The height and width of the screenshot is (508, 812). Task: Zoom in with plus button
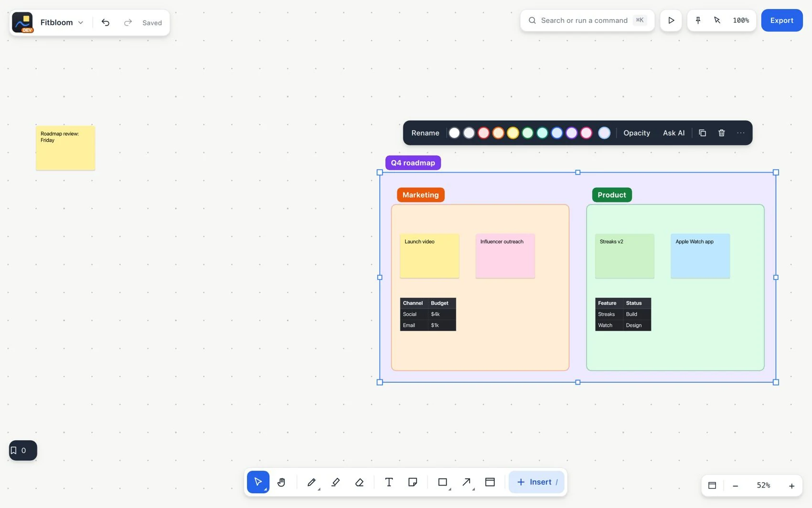point(791,486)
